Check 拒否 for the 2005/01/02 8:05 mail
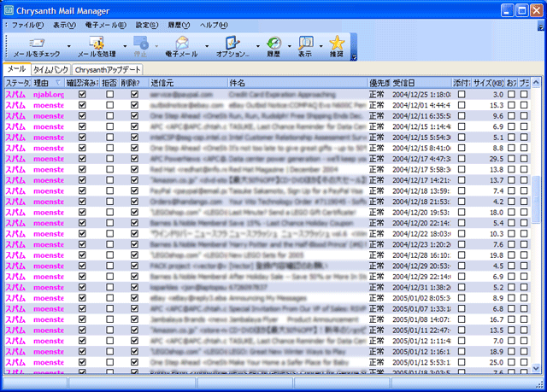547x392 pixels. coord(110,298)
